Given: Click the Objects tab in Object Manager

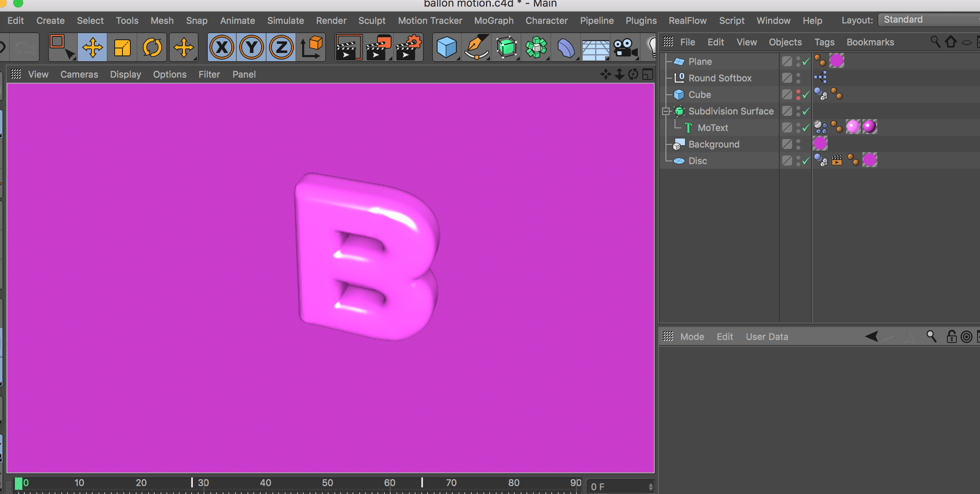Looking at the screenshot, I should tap(785, 42).
